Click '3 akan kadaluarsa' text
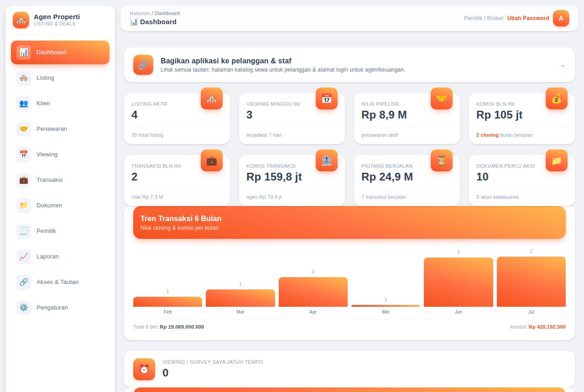 coord(497,197)
